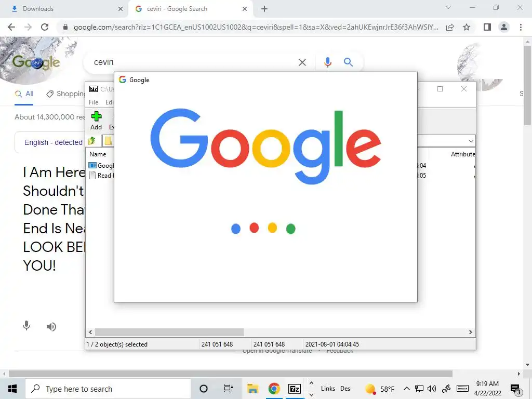
Task: Click 7-Zip horizontal scrollbar thumb
Action: [169, 332]
